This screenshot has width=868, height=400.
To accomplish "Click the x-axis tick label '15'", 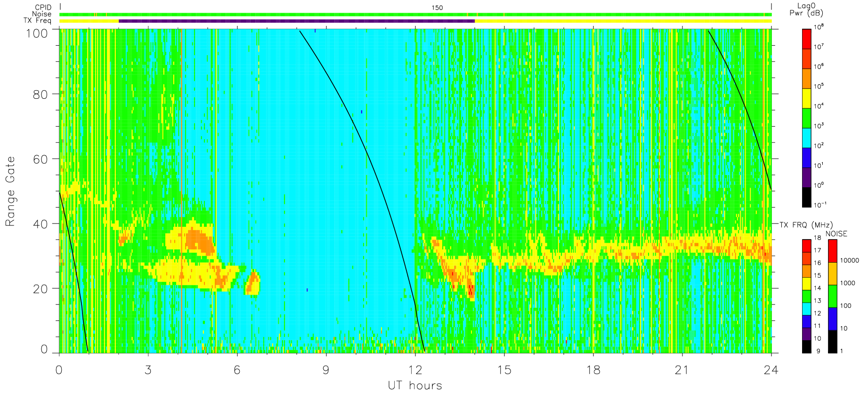I will (x=504, y=370).
